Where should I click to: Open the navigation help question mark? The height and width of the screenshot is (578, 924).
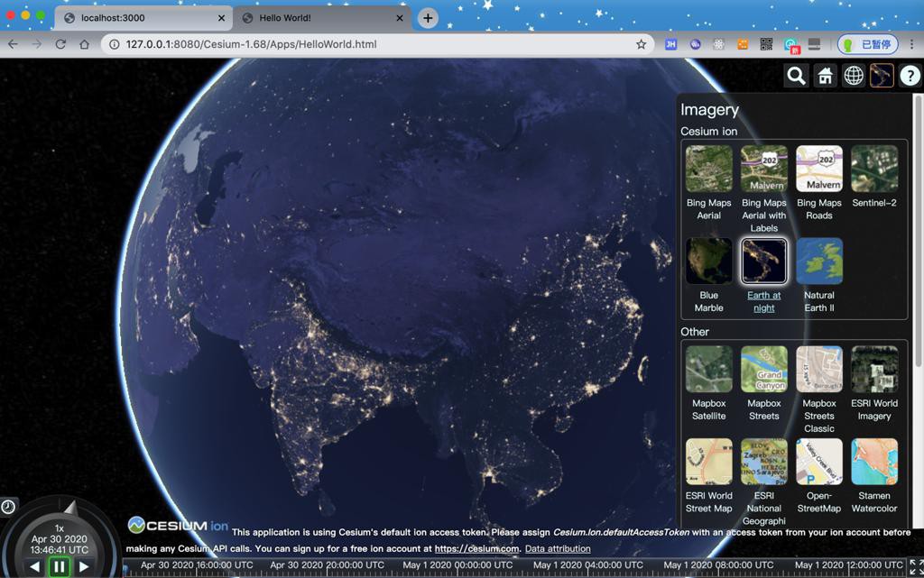[x=910, y=76]
